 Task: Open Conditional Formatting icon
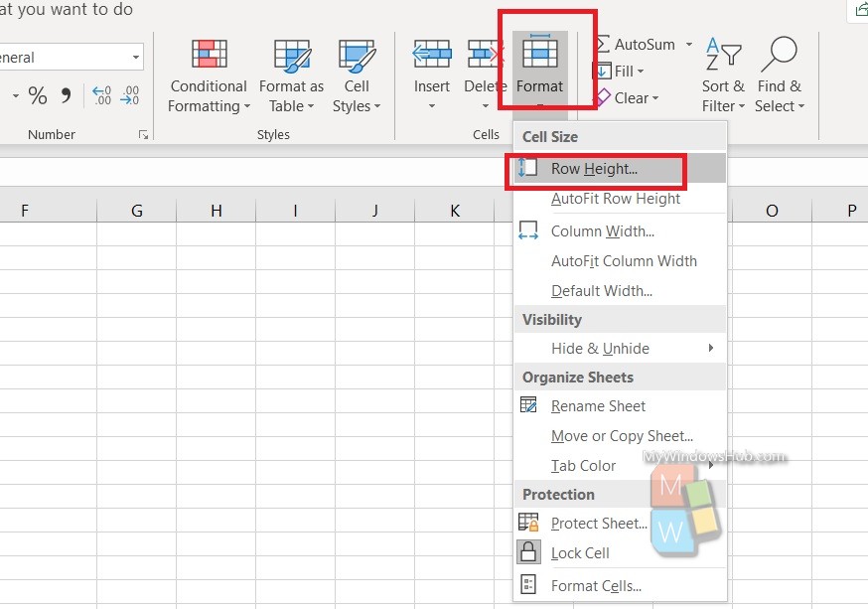[x=210, y=54]
